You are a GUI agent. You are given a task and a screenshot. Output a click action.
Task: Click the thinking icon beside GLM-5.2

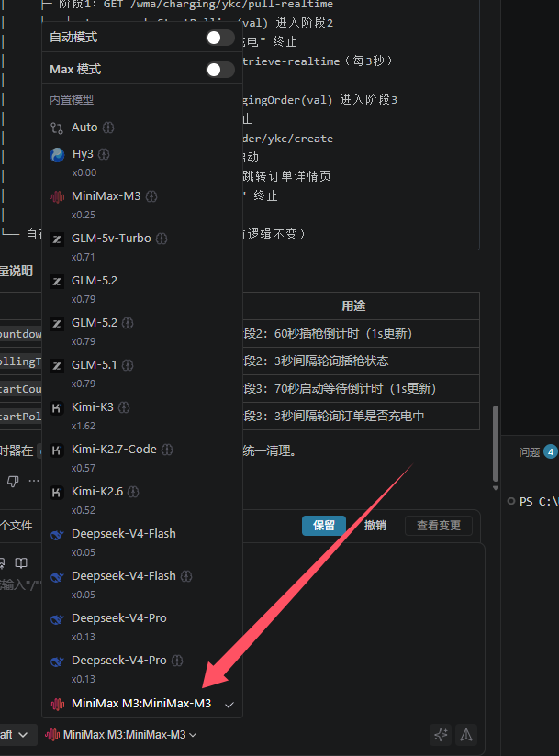pyautogui.click(x=128, y=323)
